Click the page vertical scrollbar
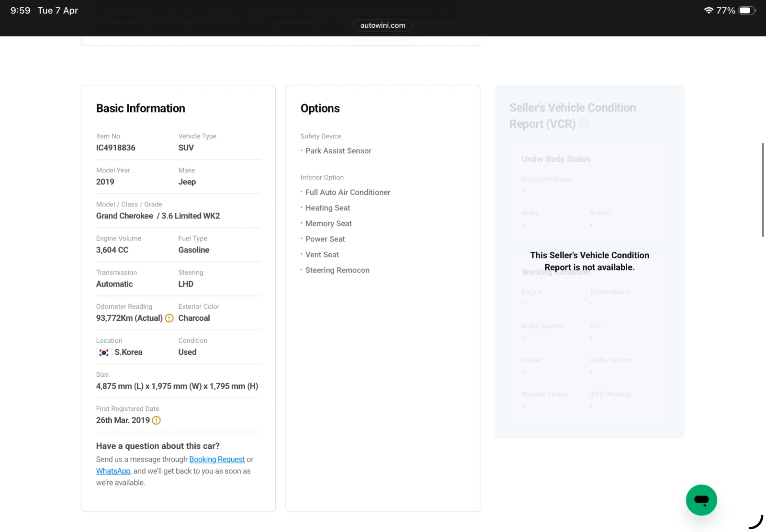The height and width of the screenshot is (532, 766). click(x=763, y=190)
